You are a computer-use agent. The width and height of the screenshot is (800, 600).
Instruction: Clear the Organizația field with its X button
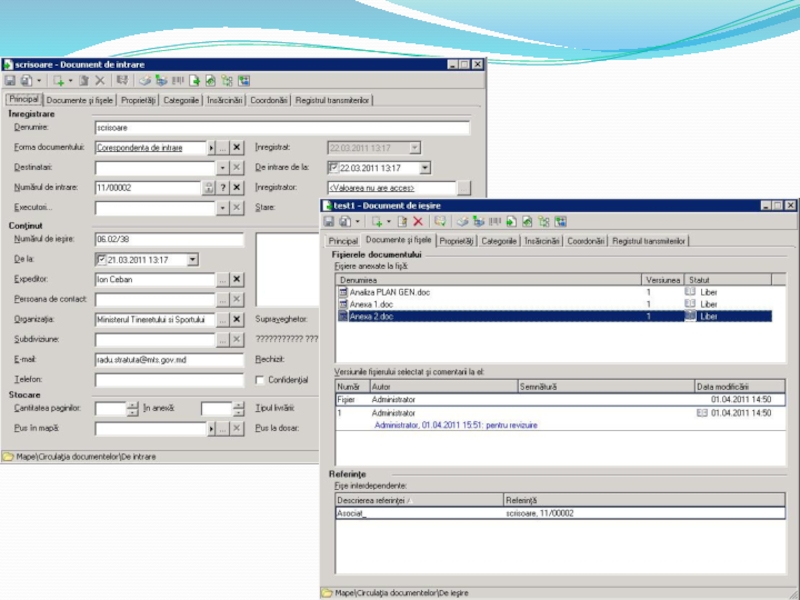pyautogui.click(x=237, y=320)
